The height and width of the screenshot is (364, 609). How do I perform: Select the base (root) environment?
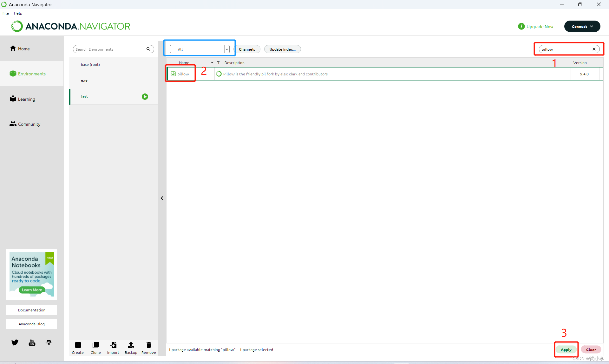tap(114, 65)
